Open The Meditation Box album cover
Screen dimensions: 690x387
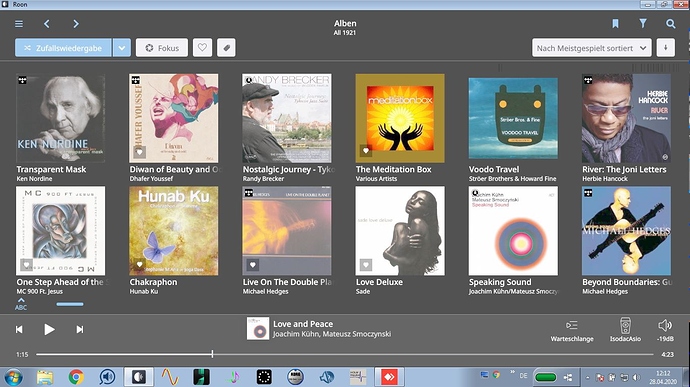(400, 118)
